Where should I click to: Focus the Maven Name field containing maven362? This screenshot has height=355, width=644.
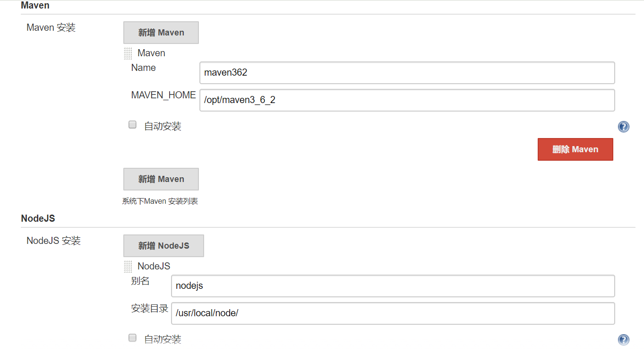[x=407, y=73]
